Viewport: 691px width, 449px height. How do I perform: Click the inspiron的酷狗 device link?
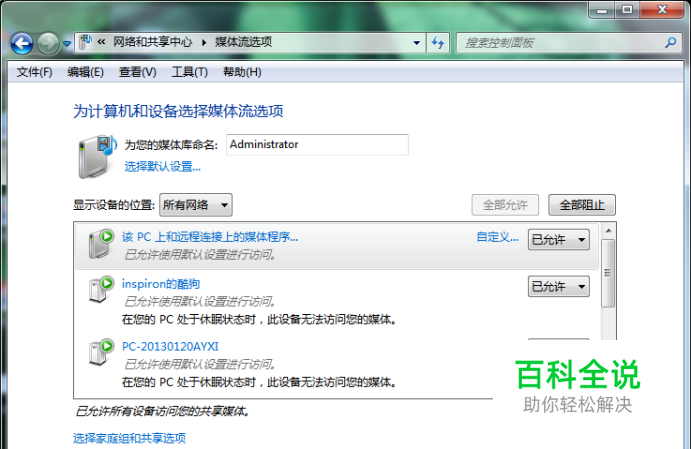click(x=161, y=284)
